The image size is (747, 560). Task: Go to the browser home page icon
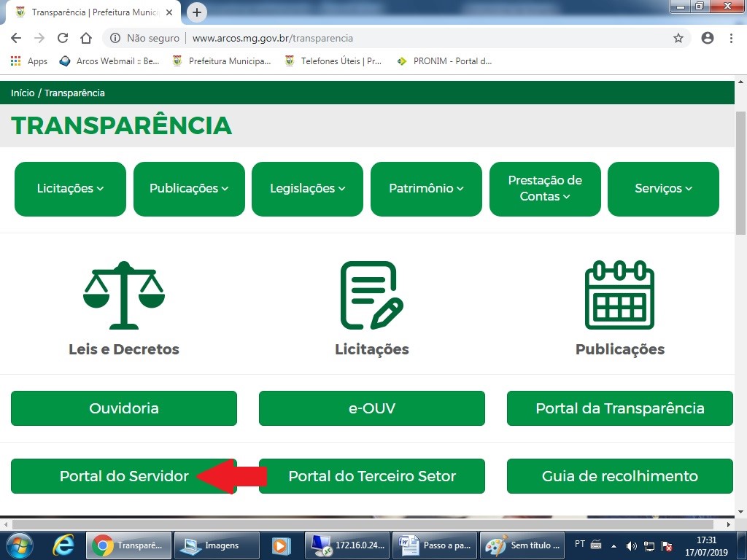pos(86,38)
